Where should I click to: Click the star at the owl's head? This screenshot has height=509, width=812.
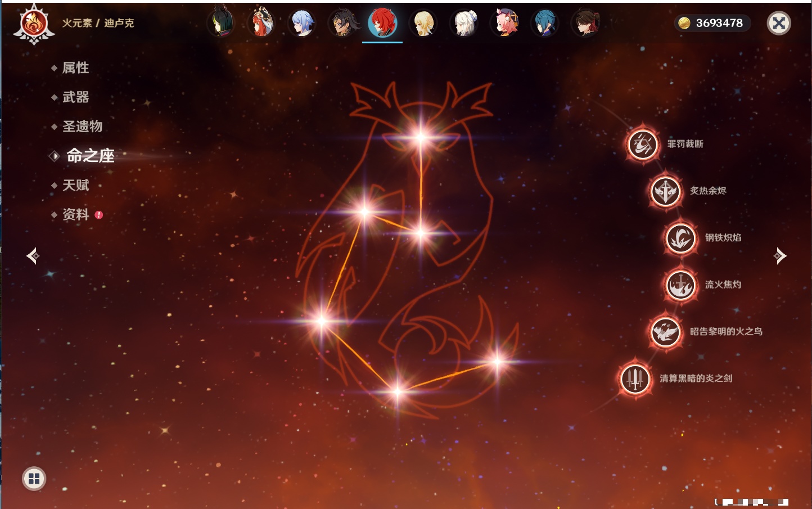(x=421, y=137)
